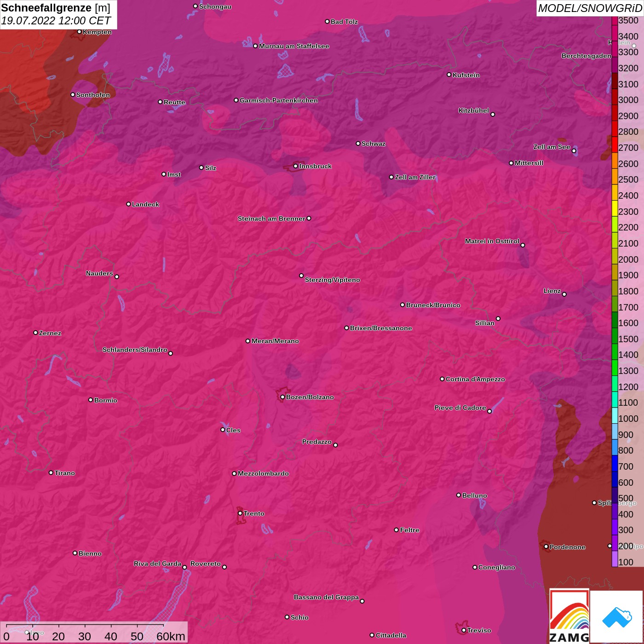
Task: Click the Berchtesgaden label
Action: 586,56
